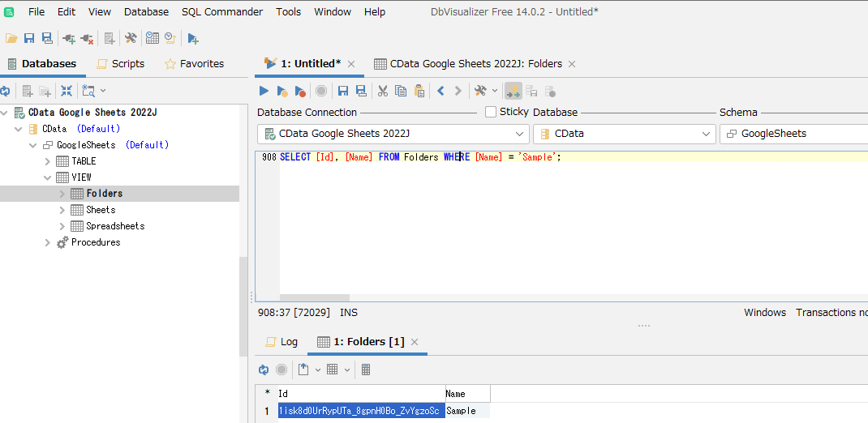Open the SQL Commander menu
This screenshot has width=868, height=423.
[x=222, y=11]
